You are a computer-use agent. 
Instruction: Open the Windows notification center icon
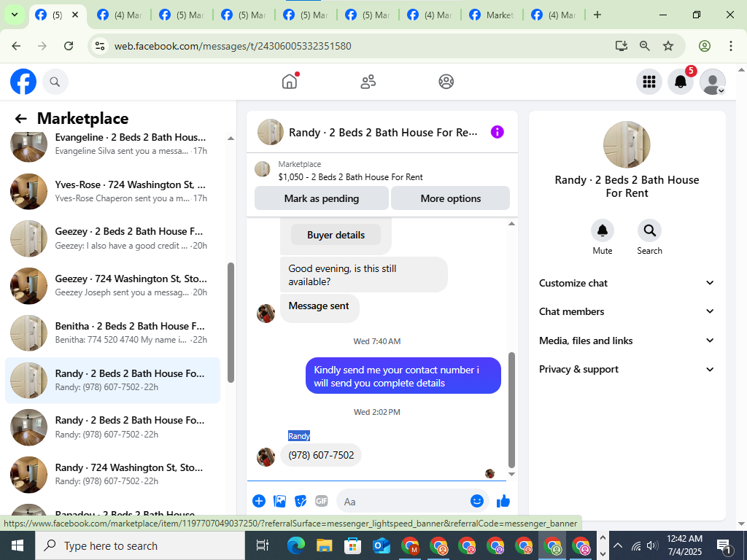click(724, 545)
